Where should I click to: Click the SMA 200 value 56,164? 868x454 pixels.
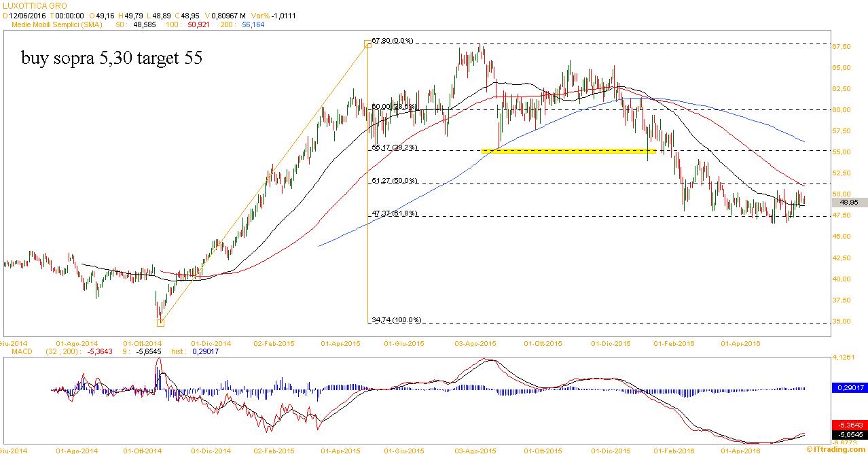tap(252, 24)
